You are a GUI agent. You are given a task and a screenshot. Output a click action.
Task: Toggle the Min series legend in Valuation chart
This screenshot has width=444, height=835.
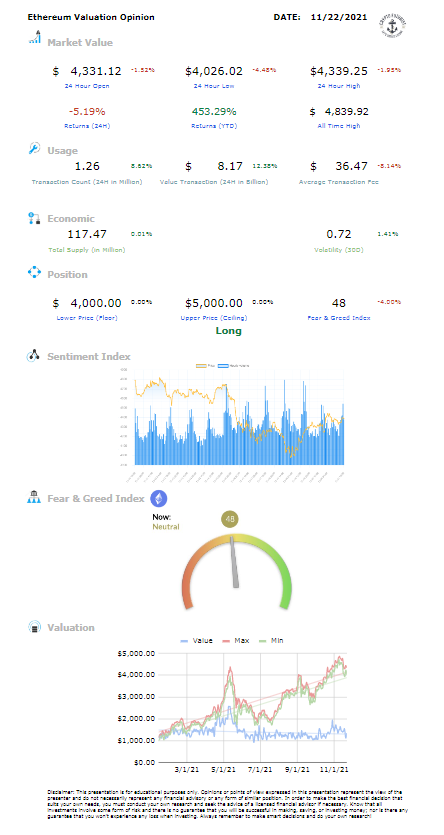[x=270, y=640]
